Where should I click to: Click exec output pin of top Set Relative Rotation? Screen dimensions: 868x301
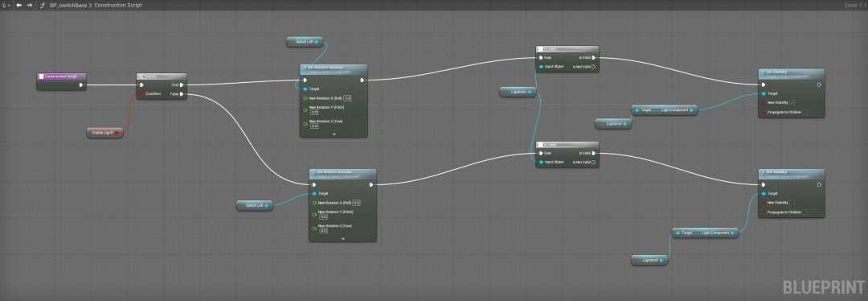[362, 80]
